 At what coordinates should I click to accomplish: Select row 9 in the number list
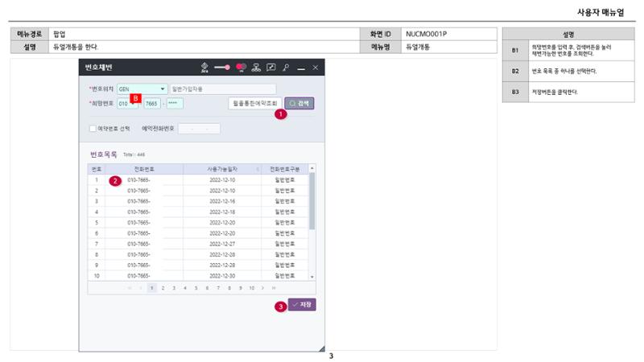(198, 265)
